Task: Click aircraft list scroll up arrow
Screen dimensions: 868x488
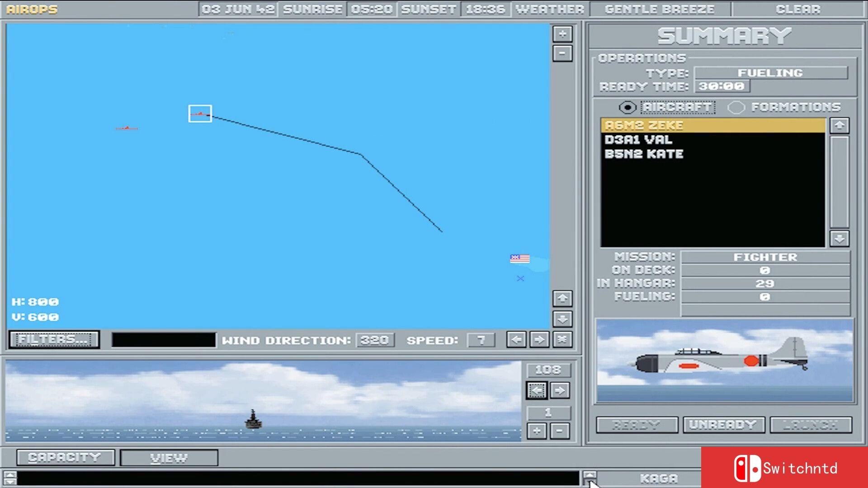Action: tap(840, 125)
